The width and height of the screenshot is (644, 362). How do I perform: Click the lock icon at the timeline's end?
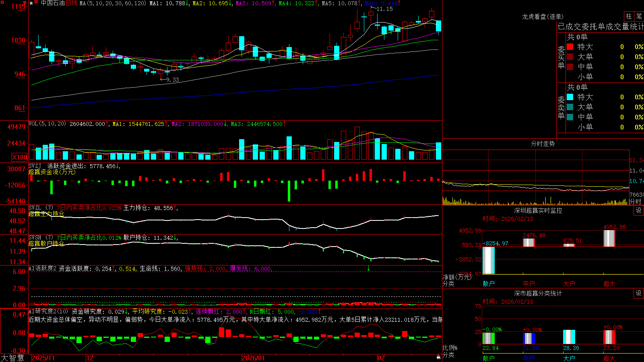439,357
